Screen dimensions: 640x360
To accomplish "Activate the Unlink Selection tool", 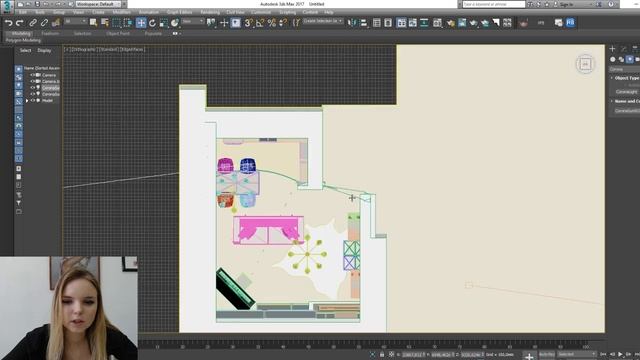I will point(44,23).
